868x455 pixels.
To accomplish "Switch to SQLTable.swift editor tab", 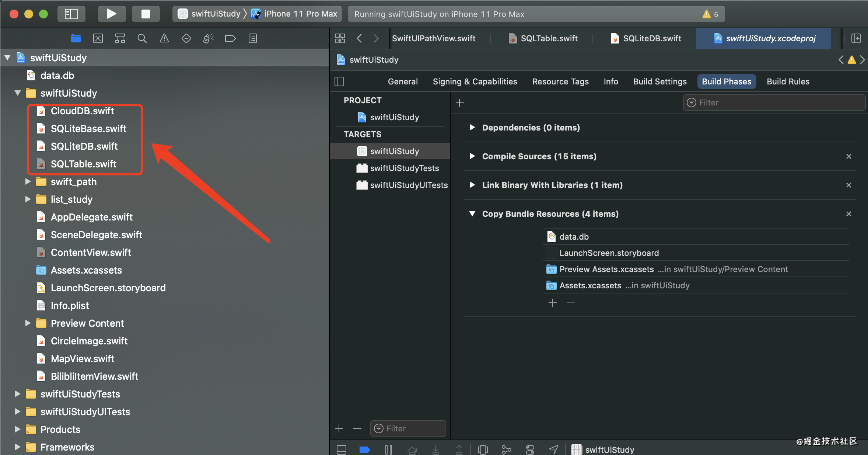I will 543,38.
